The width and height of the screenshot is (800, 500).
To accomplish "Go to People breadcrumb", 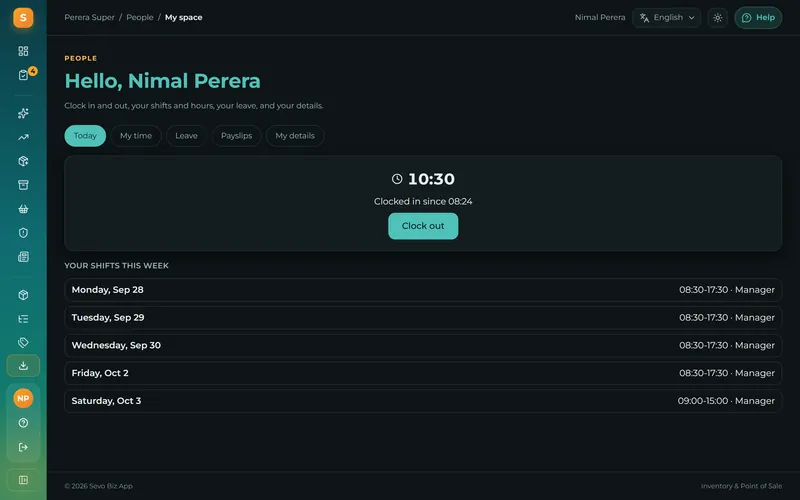I will coord(140,17).
